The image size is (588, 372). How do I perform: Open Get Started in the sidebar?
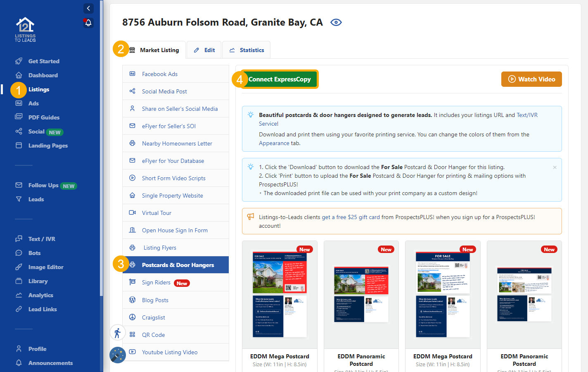point(44,61)
